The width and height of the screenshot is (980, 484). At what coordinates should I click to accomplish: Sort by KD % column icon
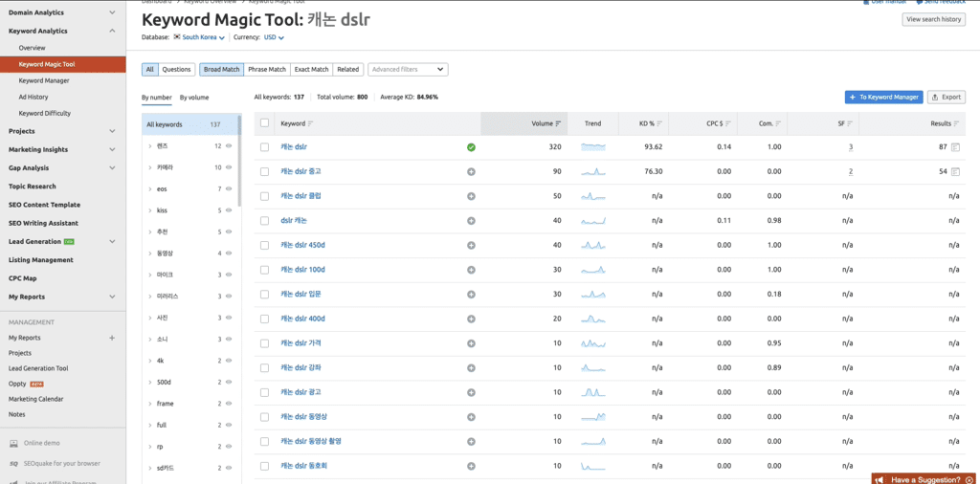pos(659,123)
